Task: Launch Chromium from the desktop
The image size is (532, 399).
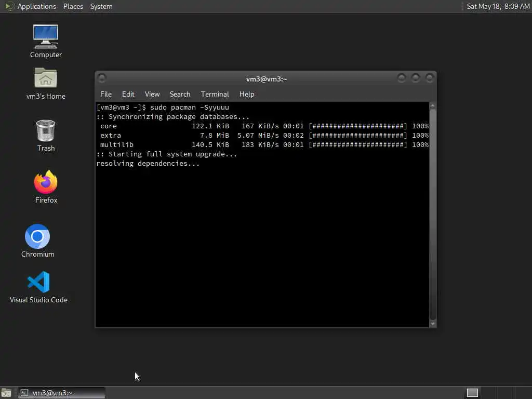Action: point(37,241)
